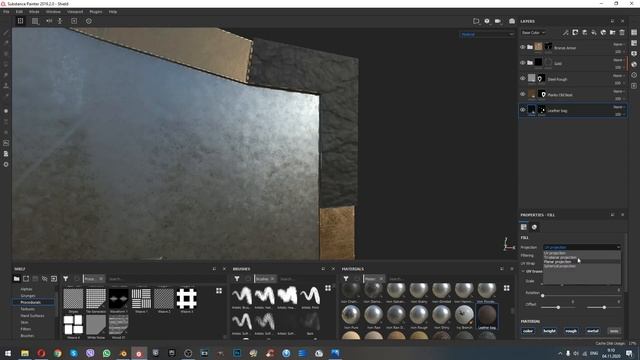The height and width of the screenshot is (360, 640).
Task: Choose Planar projection from the list
Action: tap(558, 262)
